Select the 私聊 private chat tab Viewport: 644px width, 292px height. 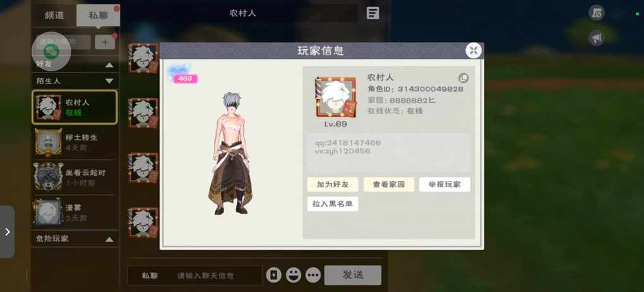pos(98,16)
